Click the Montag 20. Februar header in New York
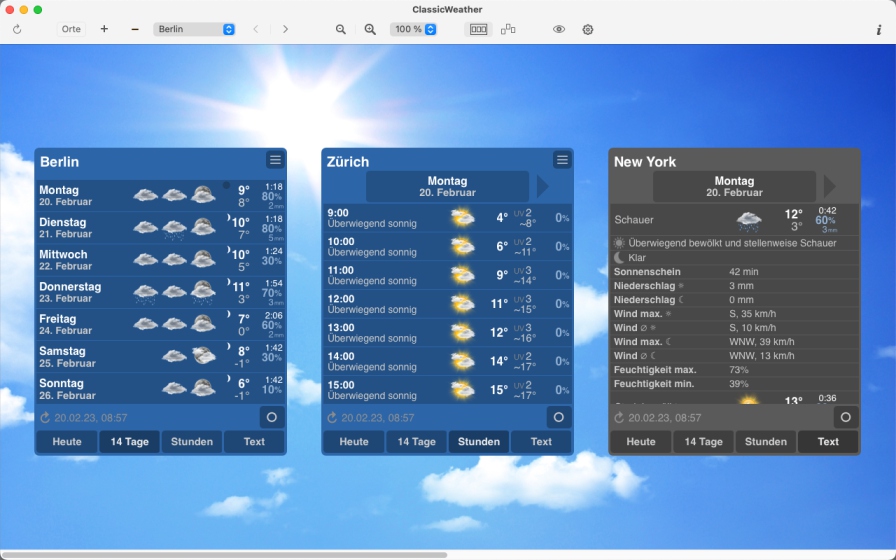 tap(734, 186)
